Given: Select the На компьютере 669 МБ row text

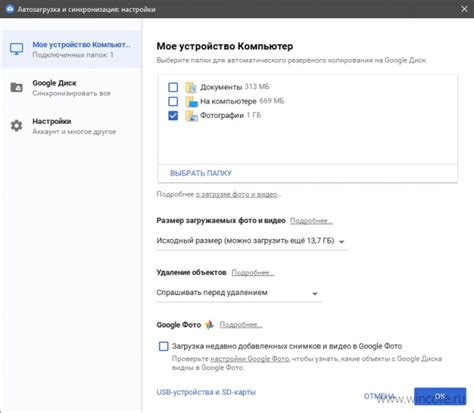Looking at the screenshot, I should click(x=242, y=101).
